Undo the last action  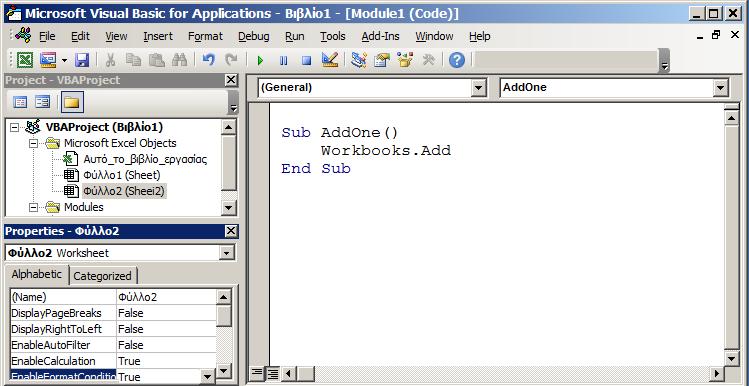click(x=208, y=60)
